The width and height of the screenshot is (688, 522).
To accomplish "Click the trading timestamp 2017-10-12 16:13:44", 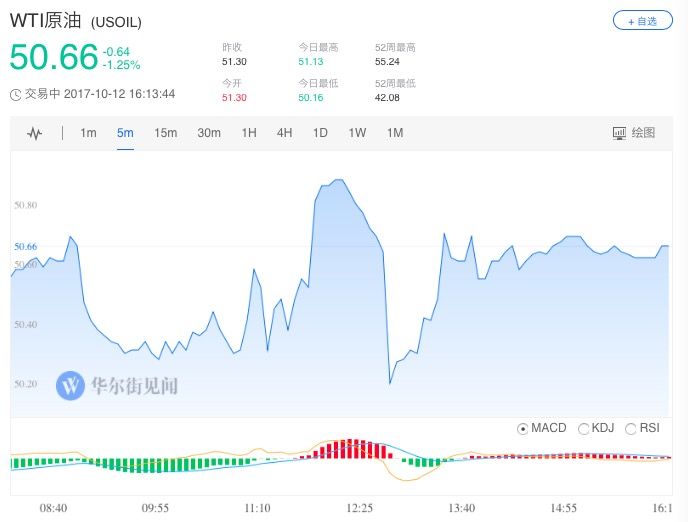I will (x=119, y=94).
